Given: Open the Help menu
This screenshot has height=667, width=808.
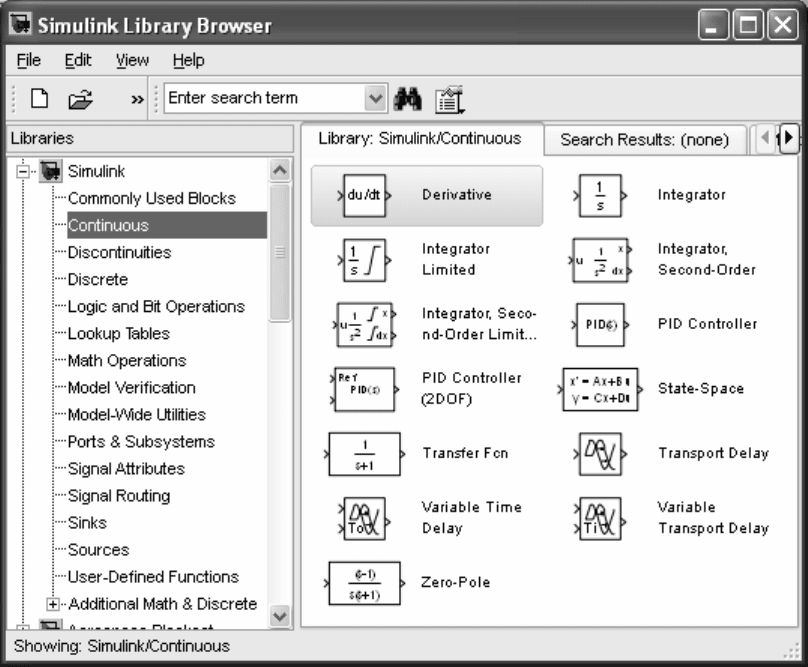Looking at the screenshot, I should point(189,60).
